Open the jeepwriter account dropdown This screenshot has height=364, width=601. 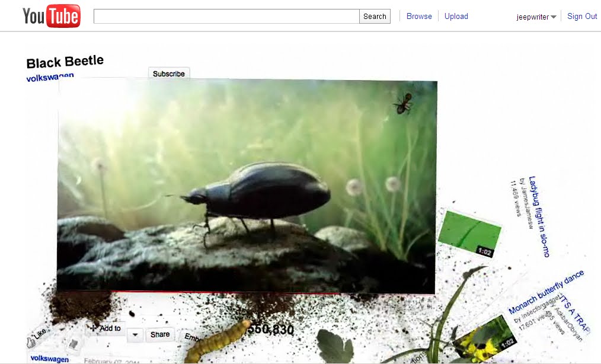click(536, 17)
